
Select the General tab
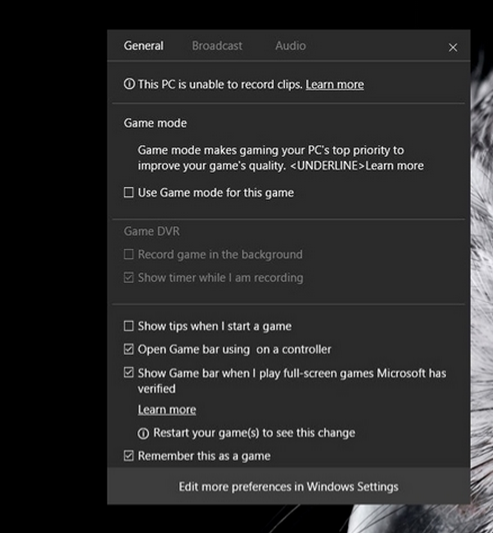[x=143, y=46]
